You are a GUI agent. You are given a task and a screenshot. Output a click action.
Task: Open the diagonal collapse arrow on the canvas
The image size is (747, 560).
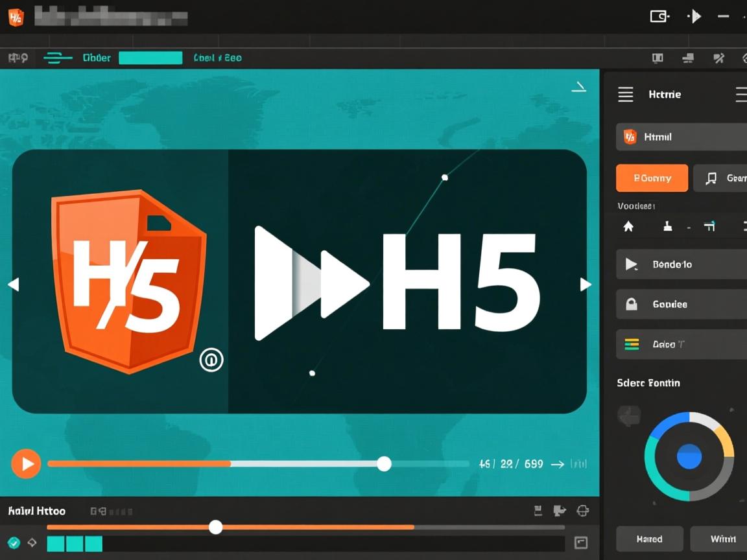pyautogui.click(x=579, y=86)
